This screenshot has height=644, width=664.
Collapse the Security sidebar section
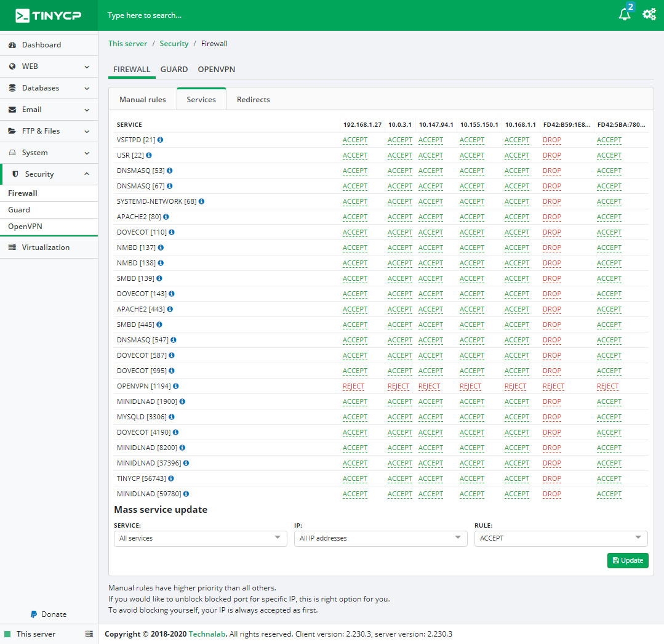[49, 174]
